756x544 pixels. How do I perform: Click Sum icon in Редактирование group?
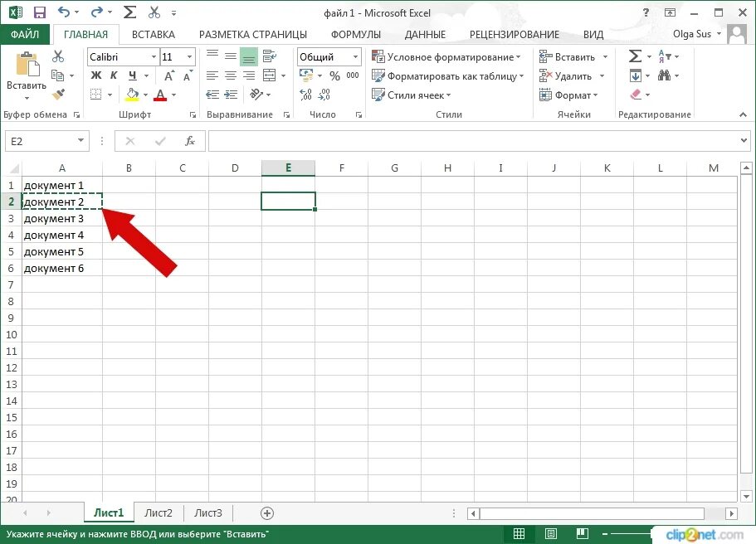[x=635, y=56]
